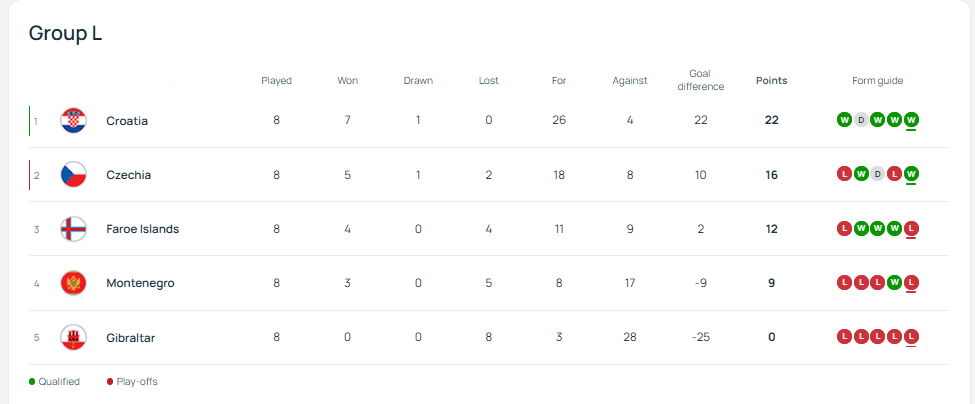The image size is (975, 404).
Task: Click the Faroe Islands flag icon
Action: pyautogui.click(x=73, y=229)
